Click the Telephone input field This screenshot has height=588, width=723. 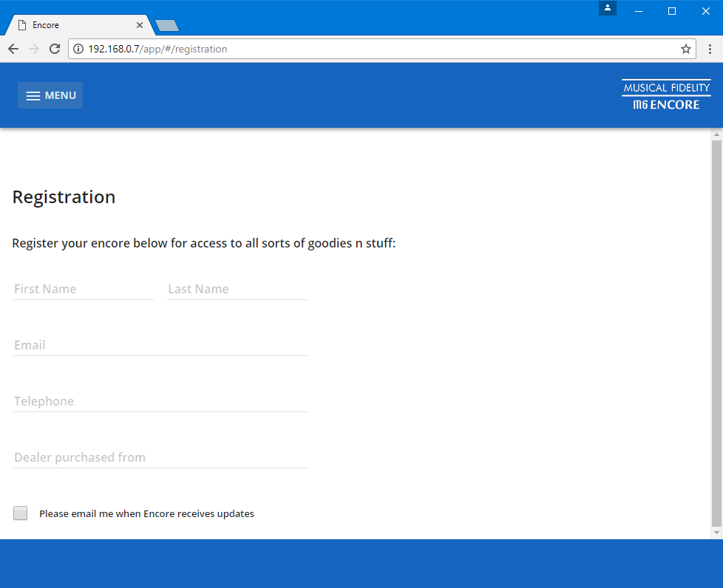161,401
